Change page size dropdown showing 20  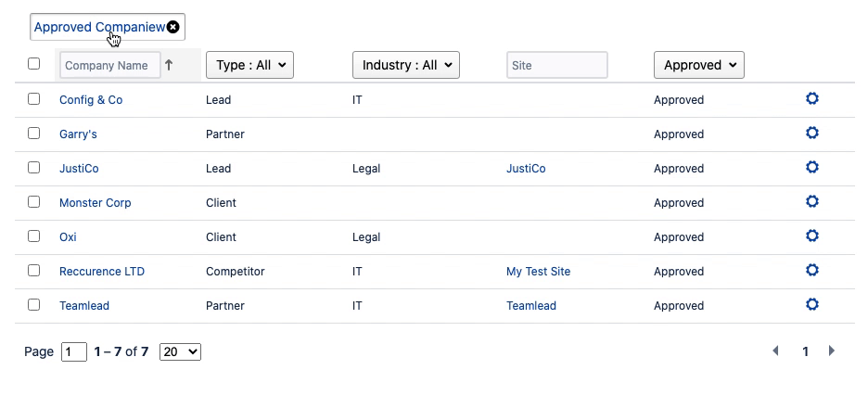pos(180,352)
